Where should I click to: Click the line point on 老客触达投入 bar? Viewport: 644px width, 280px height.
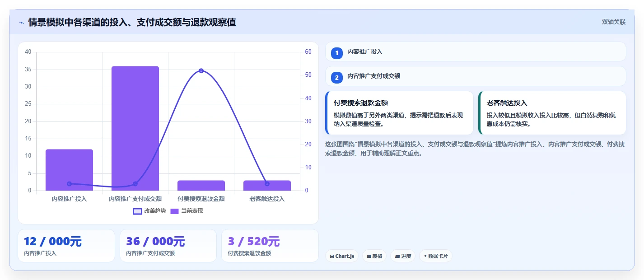coord(267,184)
